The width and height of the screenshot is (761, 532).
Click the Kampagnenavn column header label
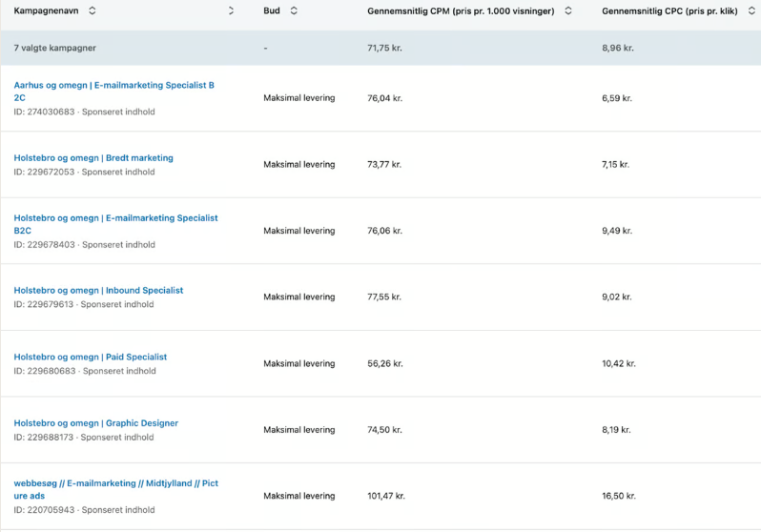tap(46, 11)
